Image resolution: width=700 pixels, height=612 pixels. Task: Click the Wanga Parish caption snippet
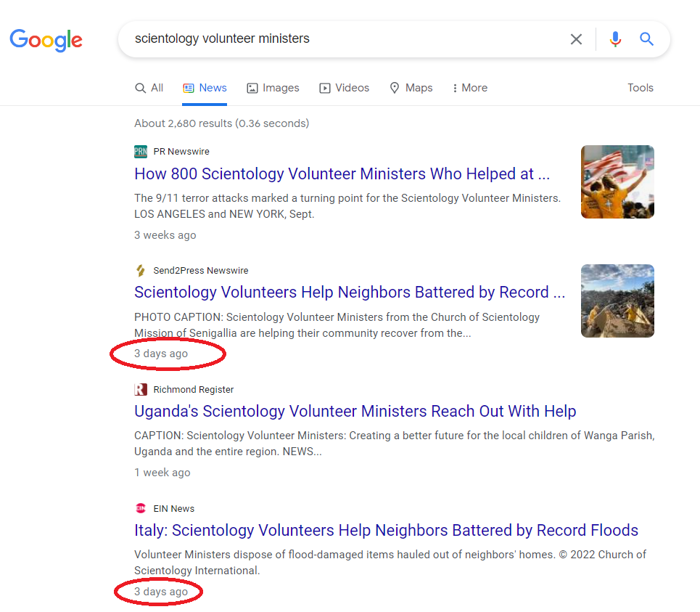(x=394, y=444)
